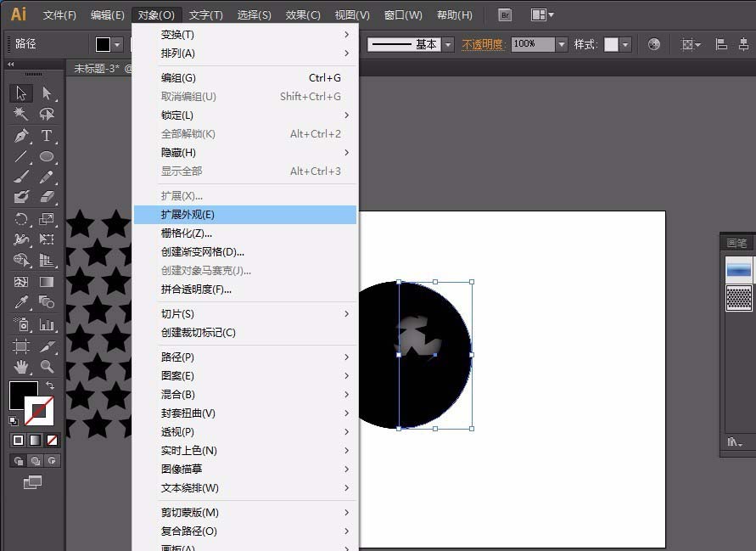
Task: Activate the Type tool
Action: (x=48, y=135)
